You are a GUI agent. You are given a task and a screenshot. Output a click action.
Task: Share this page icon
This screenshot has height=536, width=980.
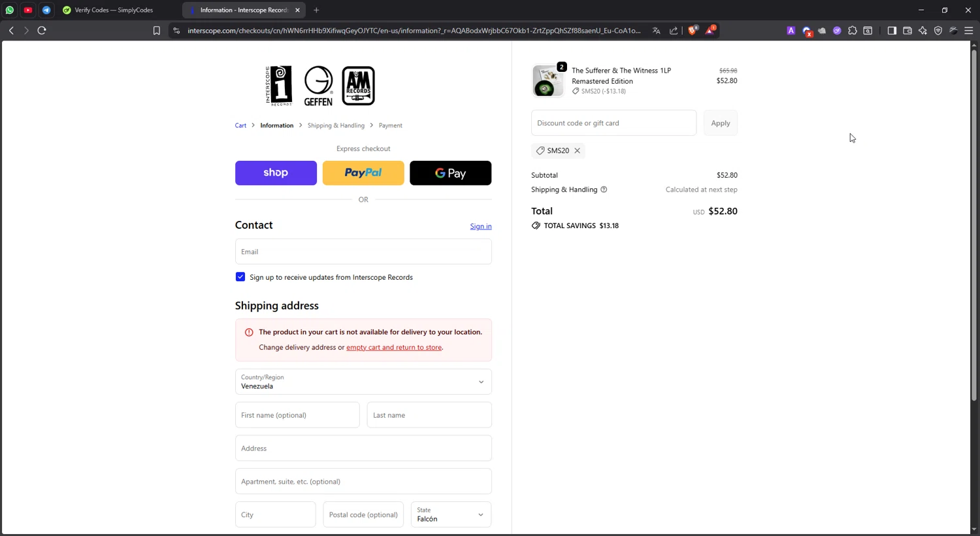click(x=674, y=30)
